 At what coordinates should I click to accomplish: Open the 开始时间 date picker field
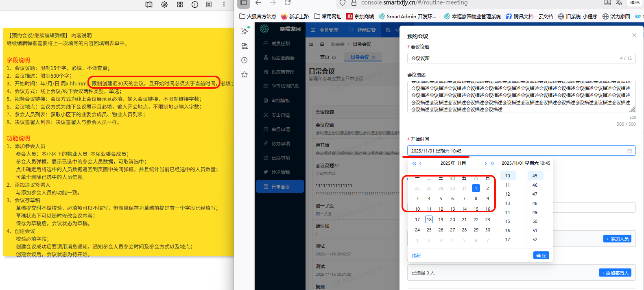pos(521,151)
